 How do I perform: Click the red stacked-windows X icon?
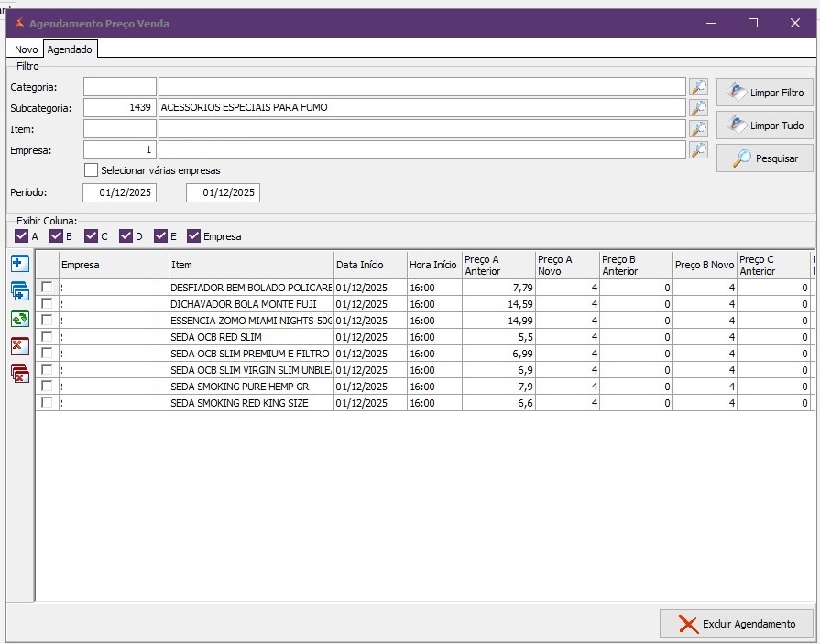(20, 373)
